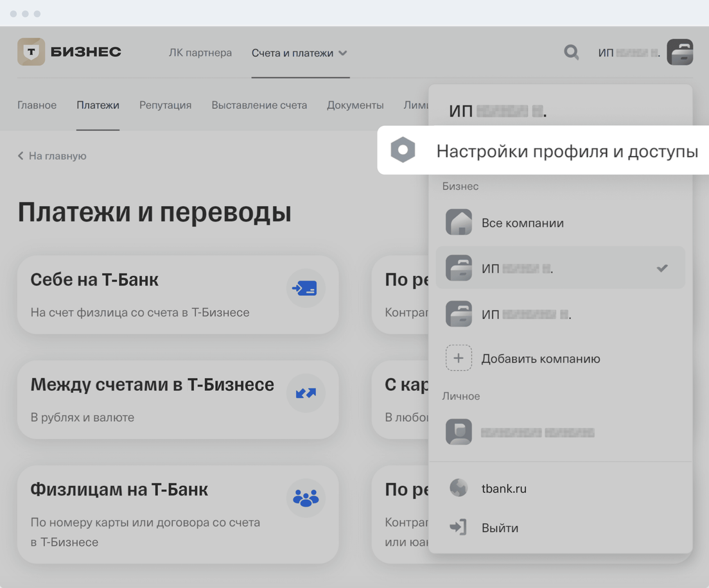
Task: Open Физлицам на Т-Банк card
Action: pos(178,515)
